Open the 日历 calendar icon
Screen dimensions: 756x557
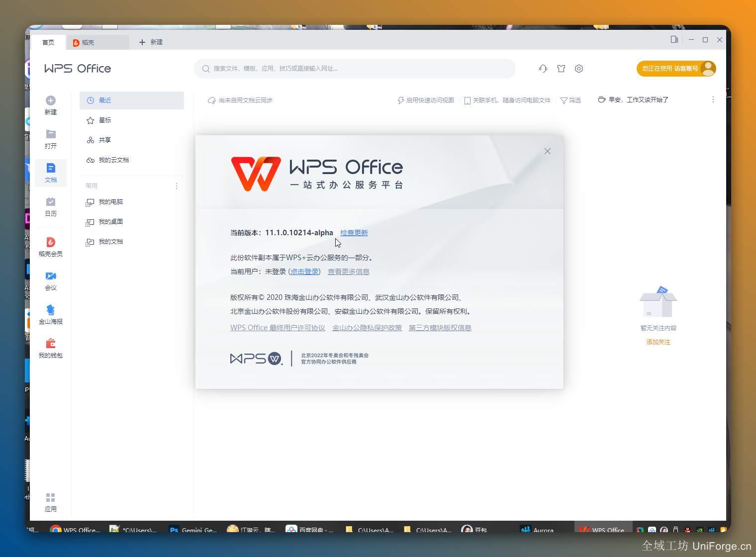51,202
